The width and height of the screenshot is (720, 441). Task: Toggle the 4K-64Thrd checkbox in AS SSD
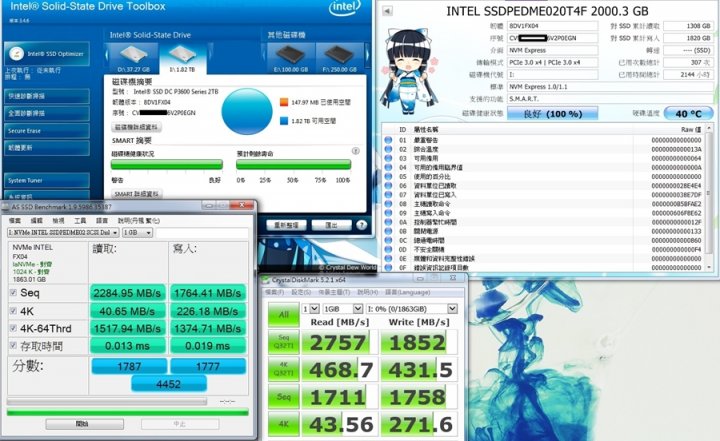13,328
